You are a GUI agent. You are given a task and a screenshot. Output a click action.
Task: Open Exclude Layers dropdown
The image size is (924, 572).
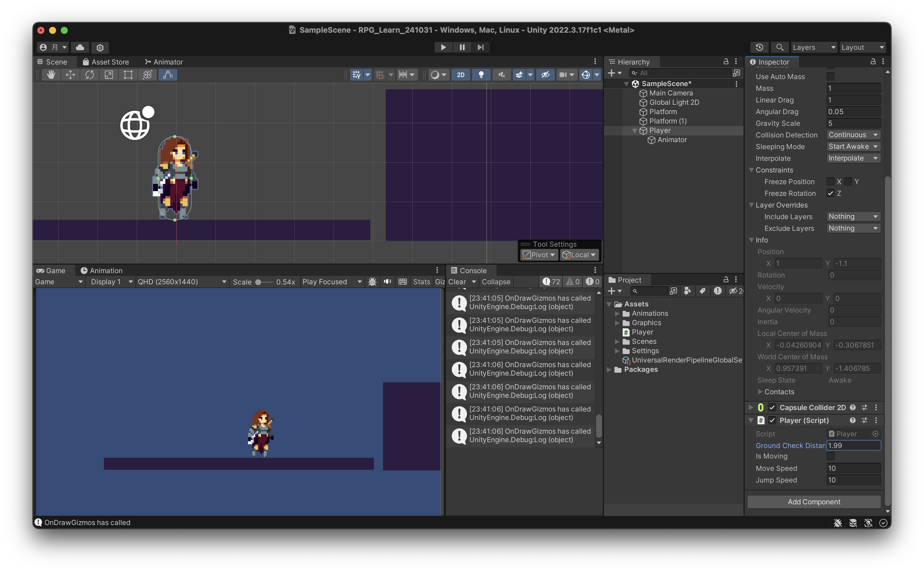click(x=854, y=228)
